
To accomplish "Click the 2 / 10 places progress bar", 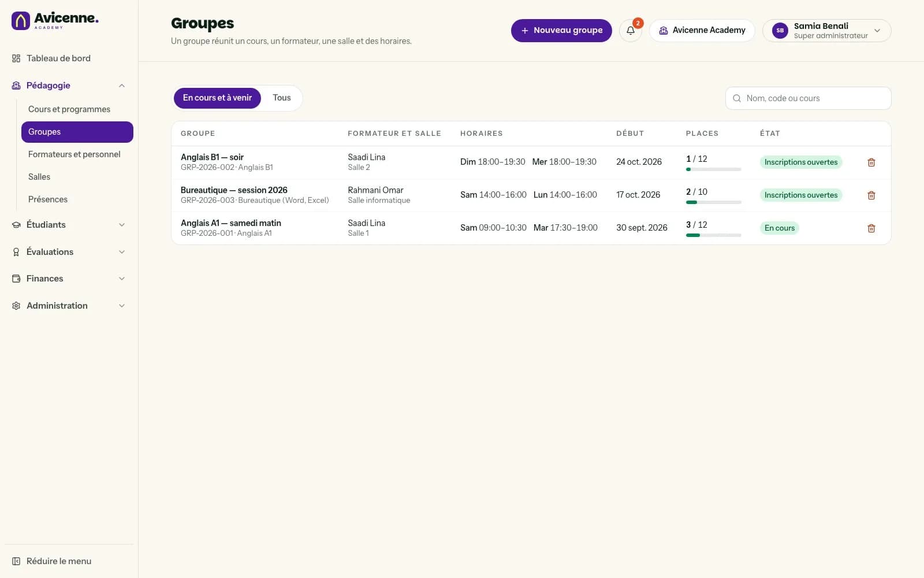I will point(714,202).
